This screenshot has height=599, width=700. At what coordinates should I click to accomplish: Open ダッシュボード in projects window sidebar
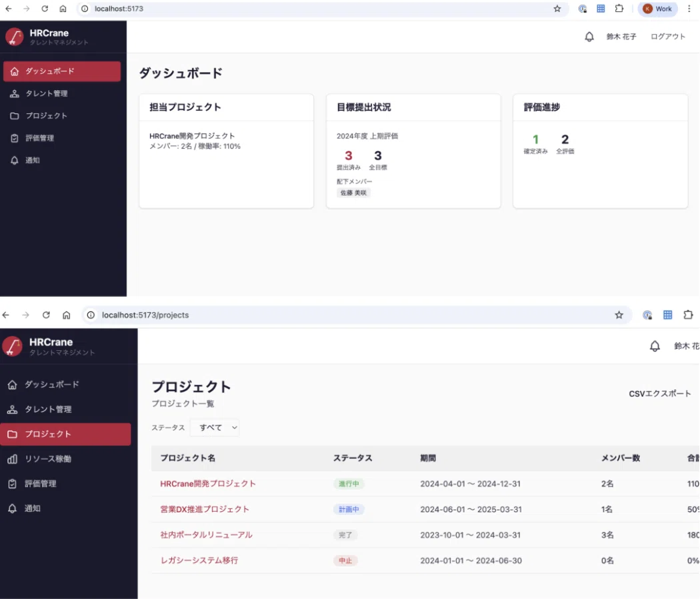[65, 385]
